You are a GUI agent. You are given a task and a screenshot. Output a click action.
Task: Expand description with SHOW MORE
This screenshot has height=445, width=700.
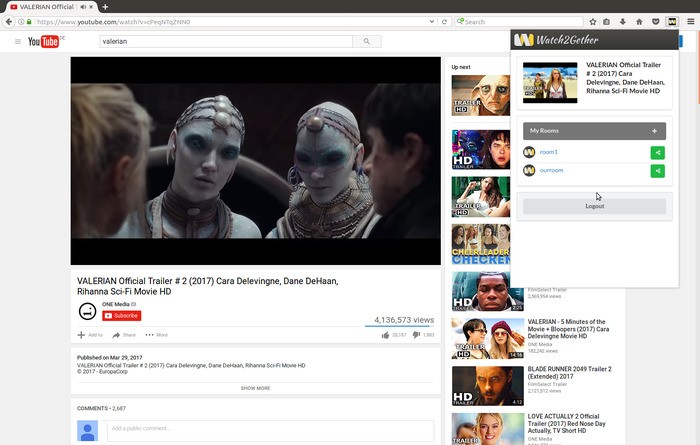tap(255, 388)
